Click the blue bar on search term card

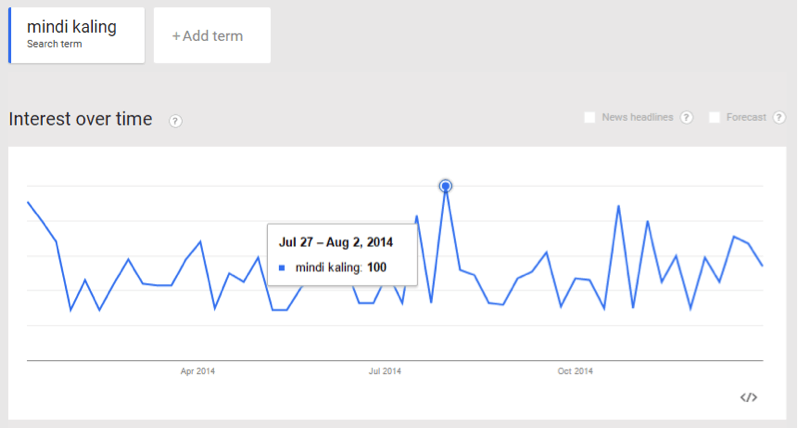[x=10, y=35]
